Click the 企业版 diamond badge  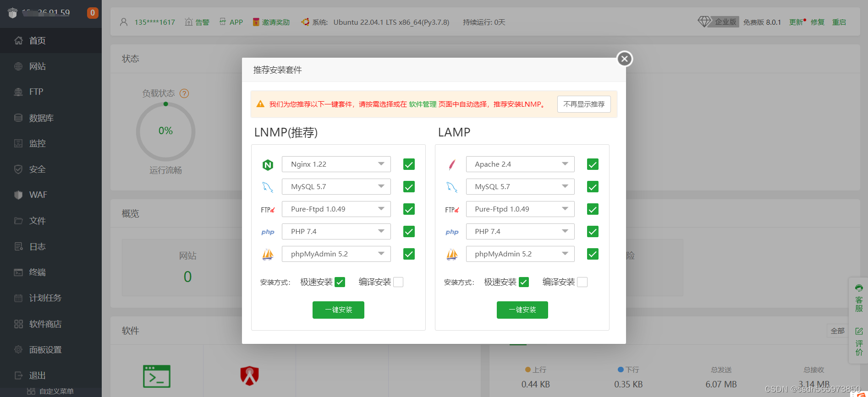[x=718, y=22]
